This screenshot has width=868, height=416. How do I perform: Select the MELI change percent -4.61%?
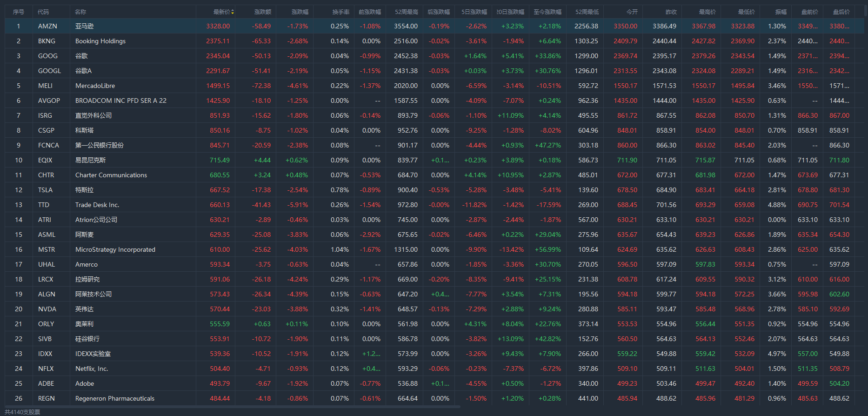(298, 86)
